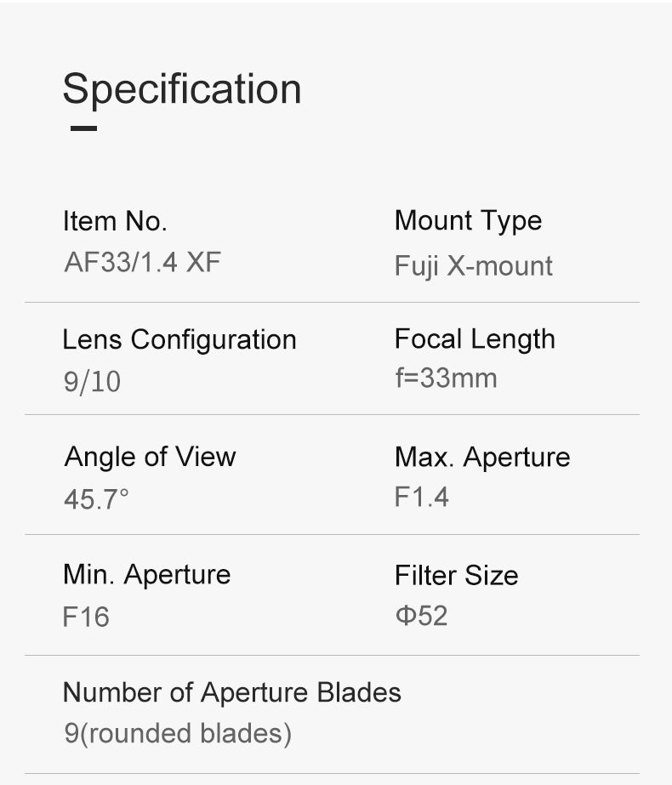Click the 45.7° angle value
The width and height of the screenshot is (672, 785).
[x=96, y=499]
